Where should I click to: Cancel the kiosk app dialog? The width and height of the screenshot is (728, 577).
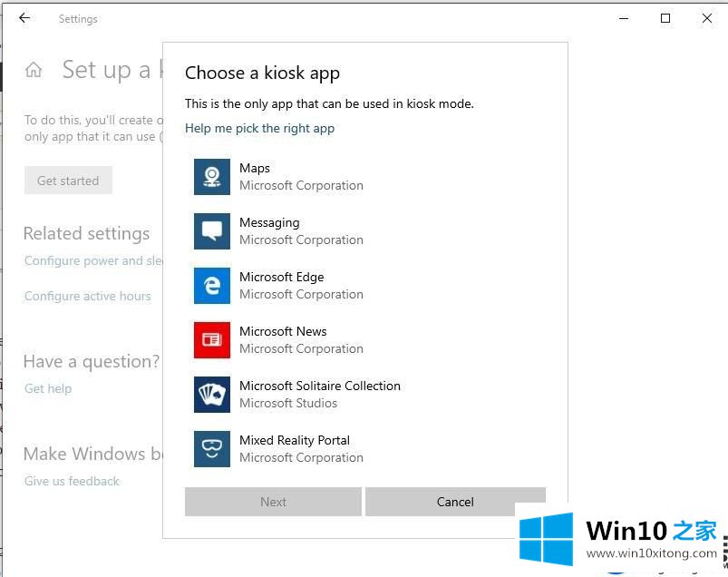pyautogui.click(x=455, y=502)
